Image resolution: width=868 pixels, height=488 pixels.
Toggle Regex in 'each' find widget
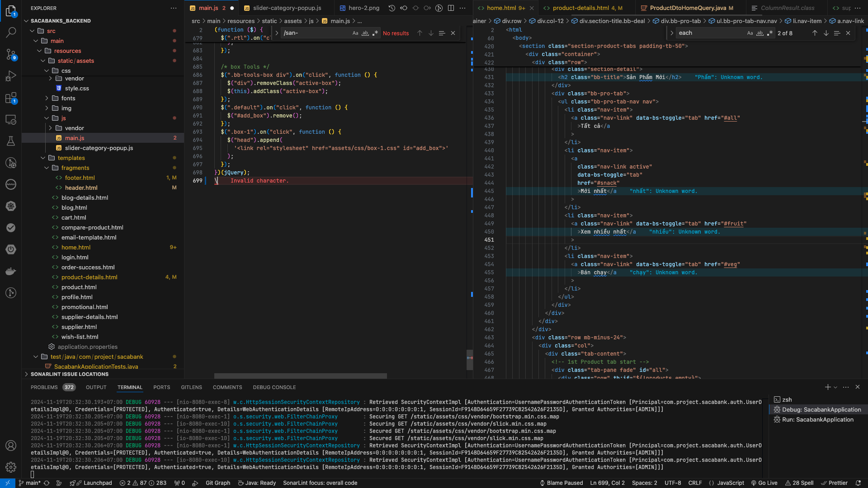click(770, 33)
